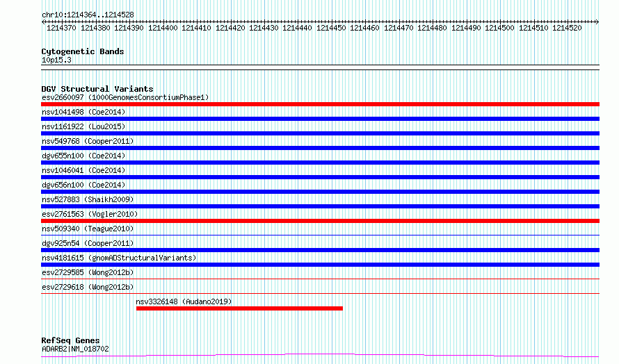Open dgv655n100 (Coe2014) variant label
This screenshot has height=364, width=619.
click(x=83, y=156)
